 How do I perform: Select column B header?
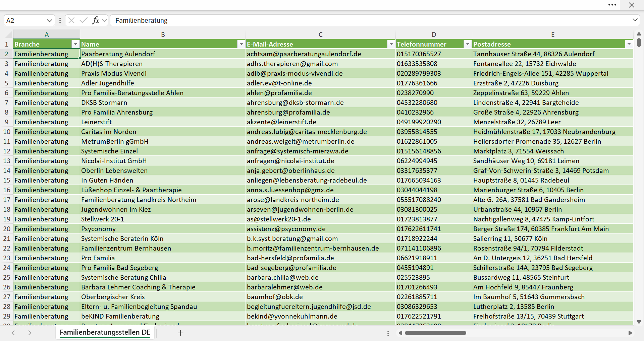click(163, 35)
